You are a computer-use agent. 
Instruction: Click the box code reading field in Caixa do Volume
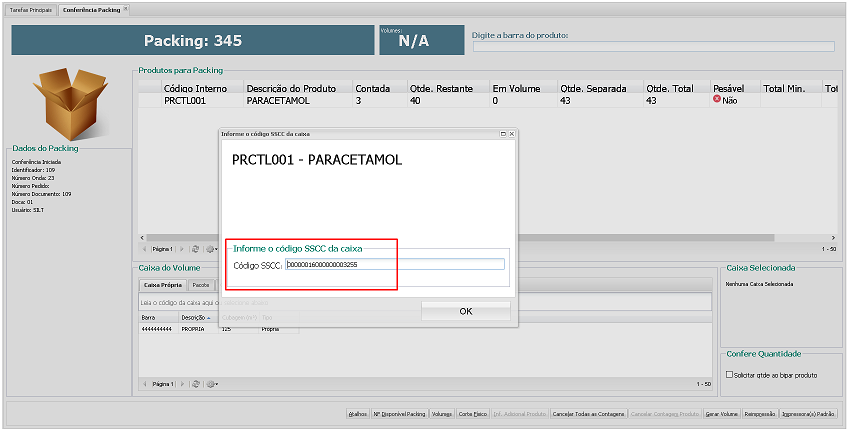pyautogui.click(x=425, y=303)
